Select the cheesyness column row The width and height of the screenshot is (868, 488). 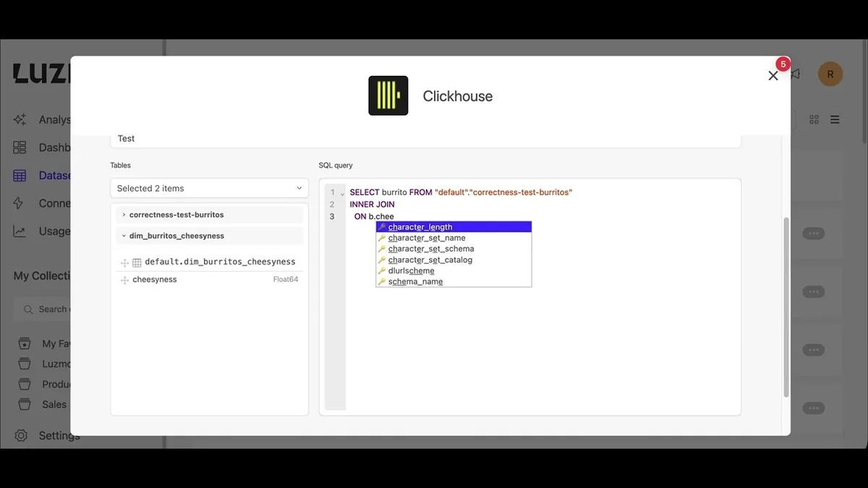coord(209,280)
